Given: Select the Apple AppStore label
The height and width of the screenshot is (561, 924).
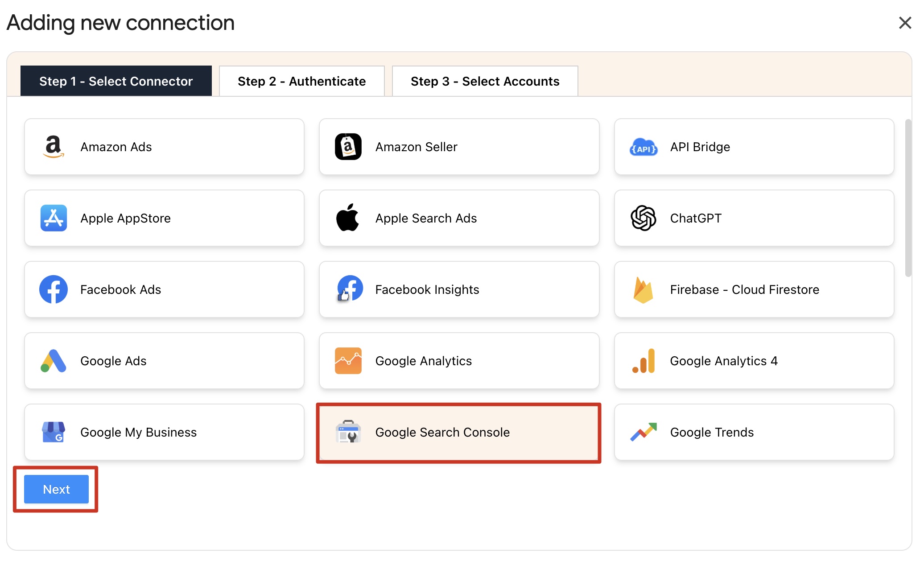Looking at the screenshot, I should click(126, 219).
